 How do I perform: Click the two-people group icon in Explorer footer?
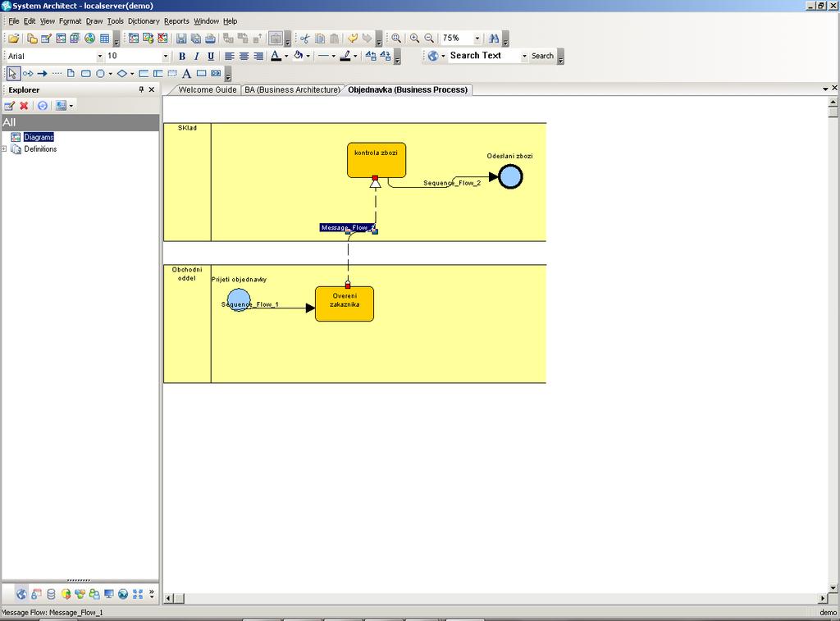point(94,594)
